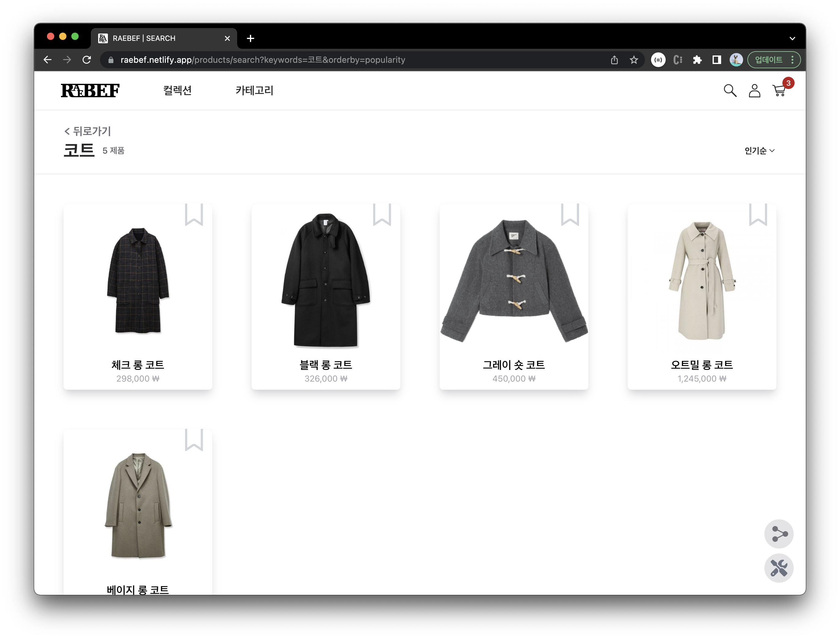Open the 그레이 숏 코트 product title
The width and height of the screenshot is (840, 640).
[x=514, y=365]
